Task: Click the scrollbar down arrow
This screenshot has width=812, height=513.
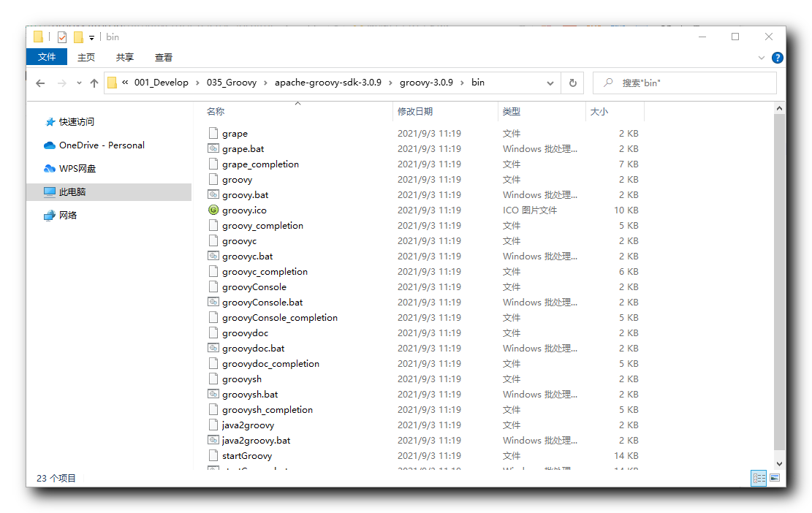Action: [x=779, y=462]
